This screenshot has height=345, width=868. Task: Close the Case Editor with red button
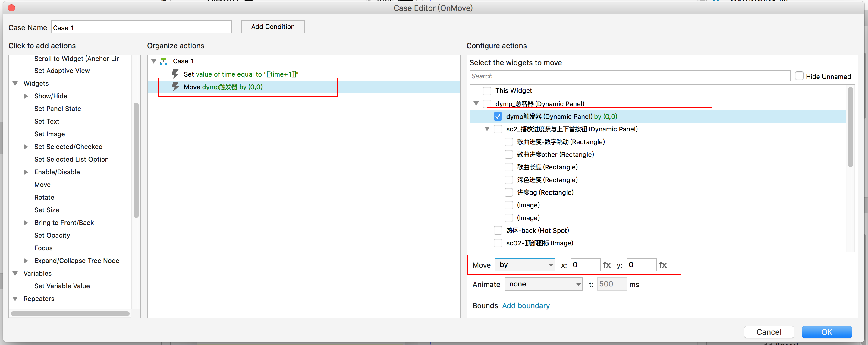[x=11, y=8]
